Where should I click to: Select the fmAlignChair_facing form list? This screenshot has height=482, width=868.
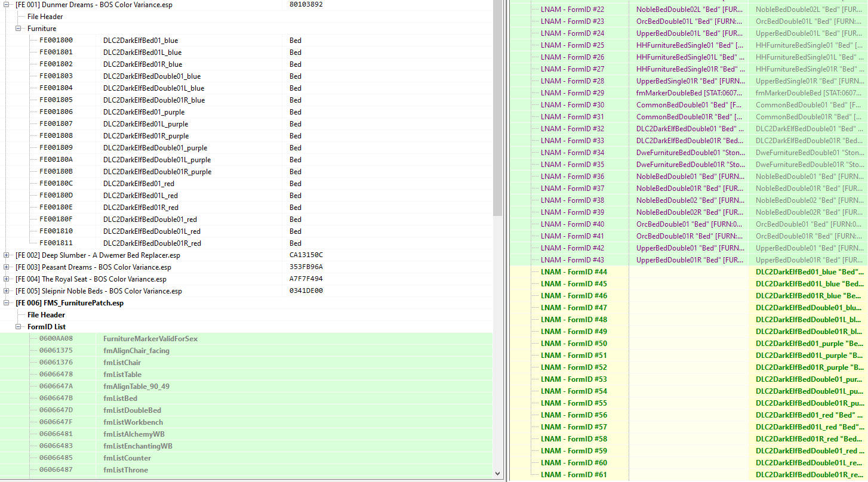[247, 351]
